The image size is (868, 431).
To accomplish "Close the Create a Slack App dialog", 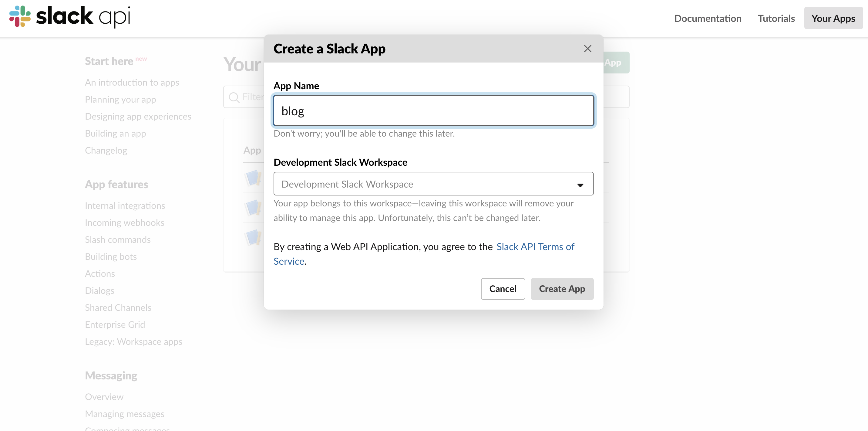I will coord(587,49).
